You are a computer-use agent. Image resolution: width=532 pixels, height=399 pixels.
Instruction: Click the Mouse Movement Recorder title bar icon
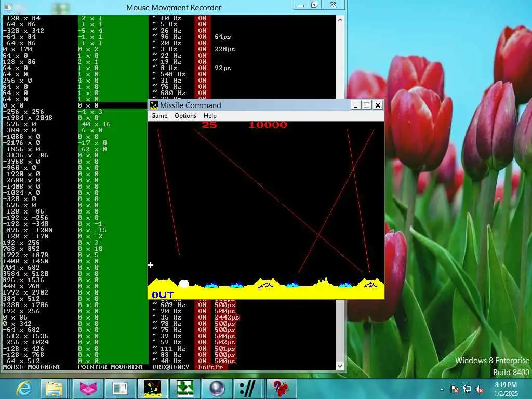(x=8, y=7)
